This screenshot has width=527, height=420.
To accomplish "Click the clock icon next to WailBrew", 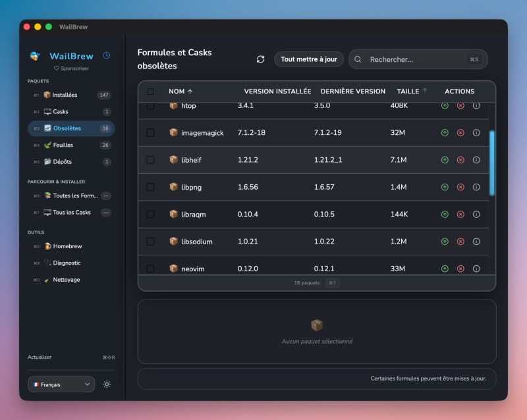I will [106, 55].
